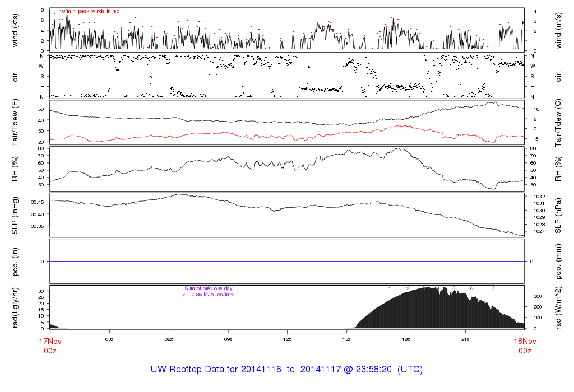Click the 'wind (kts)' left axis label
The height and width of the screenshot is (392, 574).
(15, 30)
